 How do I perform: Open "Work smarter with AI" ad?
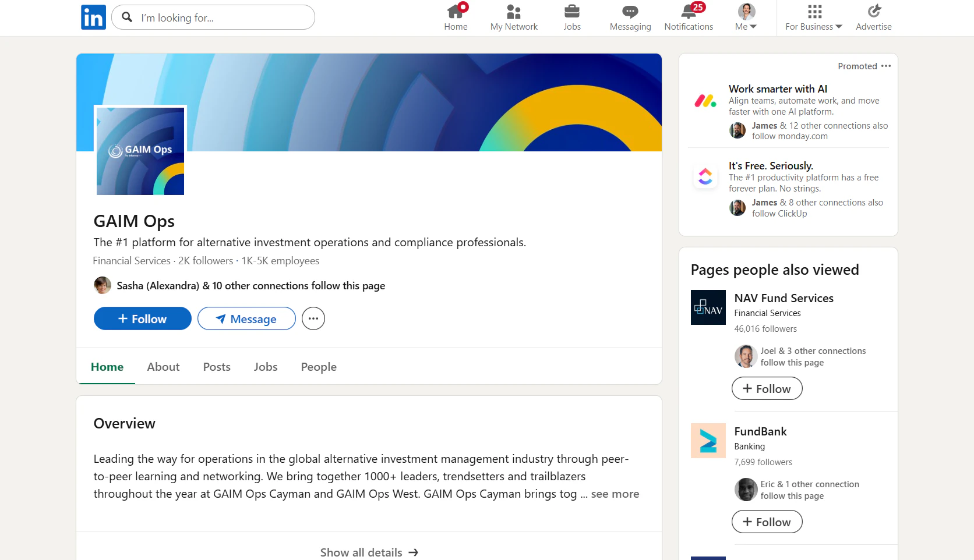pyautogui.click(x=778, y=89)
